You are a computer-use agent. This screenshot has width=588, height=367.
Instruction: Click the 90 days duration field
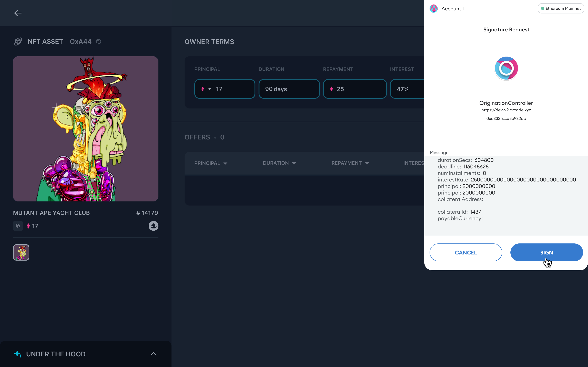click(289, 89)
